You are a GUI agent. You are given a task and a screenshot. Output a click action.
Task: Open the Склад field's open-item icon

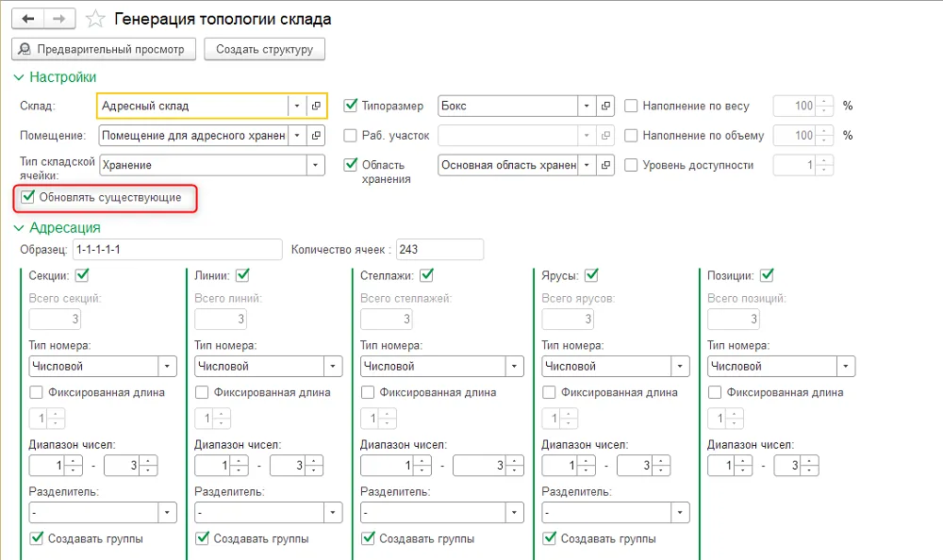click(316, 106)
